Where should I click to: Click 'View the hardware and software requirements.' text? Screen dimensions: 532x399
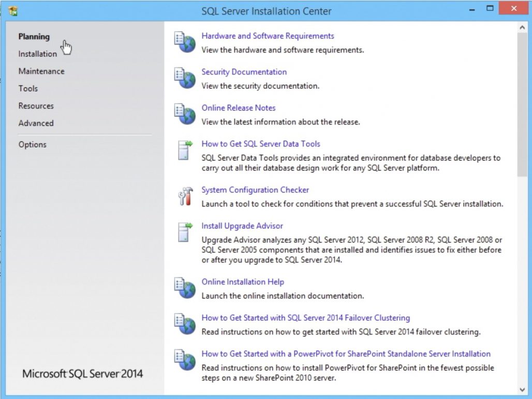283,50
